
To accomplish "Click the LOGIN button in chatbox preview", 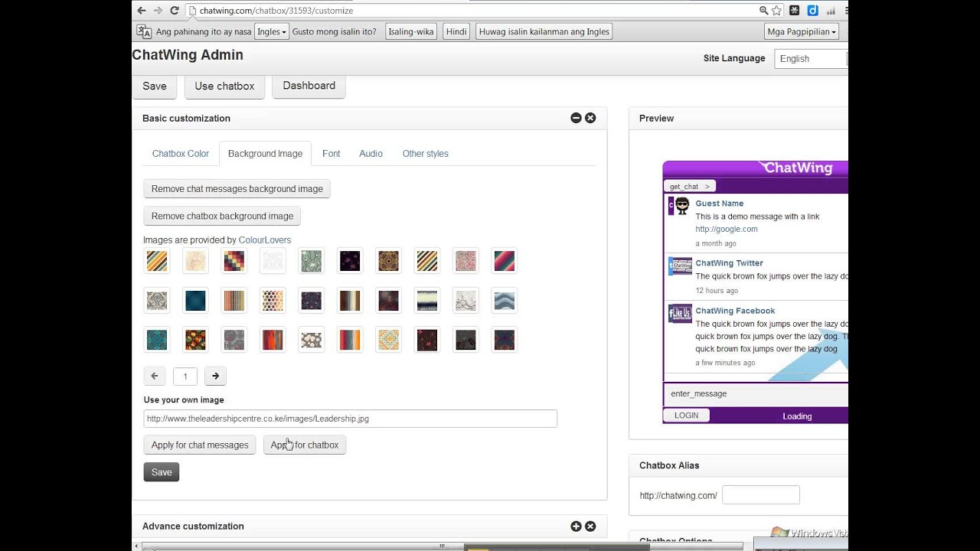I will tap(686, 416).
